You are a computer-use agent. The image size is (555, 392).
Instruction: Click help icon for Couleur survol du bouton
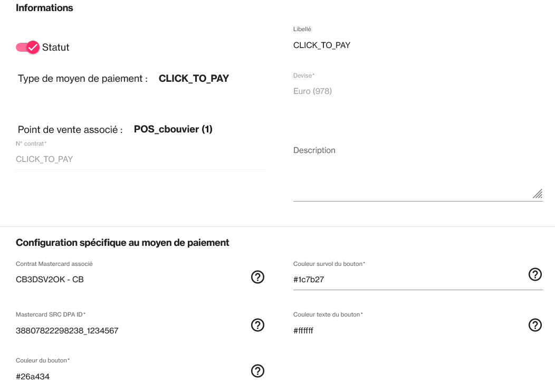(x=535, y=274)
